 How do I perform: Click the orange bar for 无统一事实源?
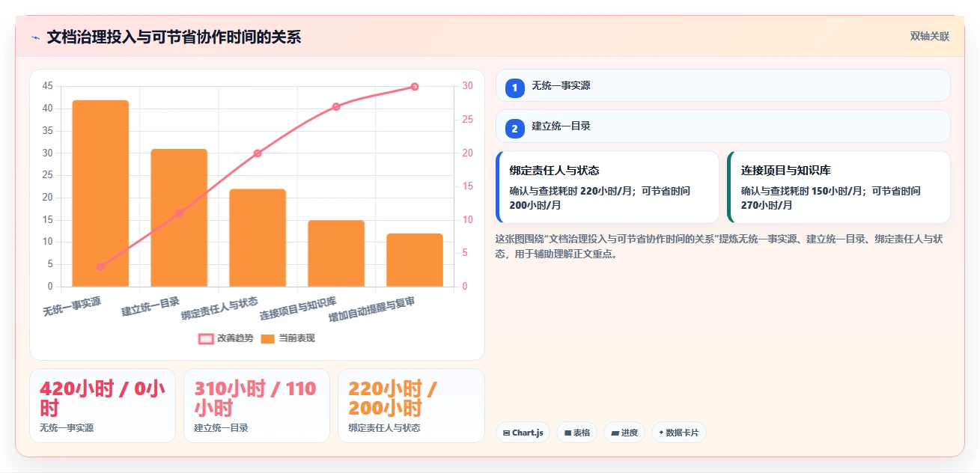pos(100,193)
